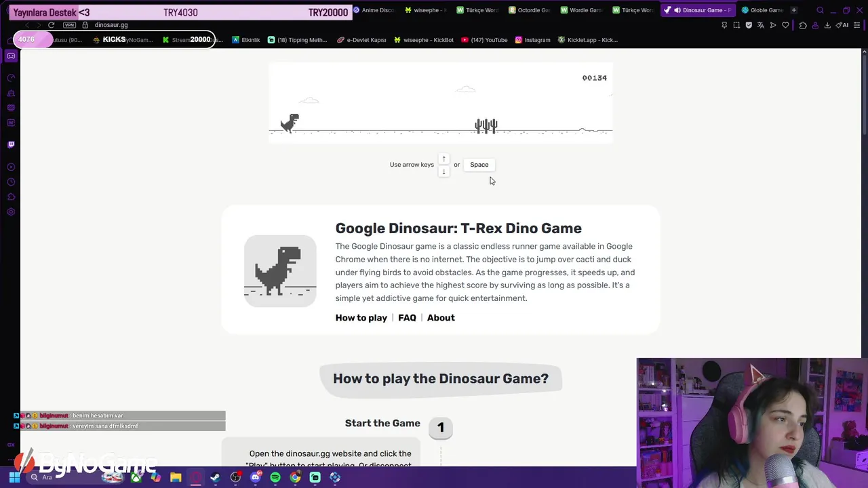Open the About link
This screenshot has width=868, height=488.
(x=441, y=318)
